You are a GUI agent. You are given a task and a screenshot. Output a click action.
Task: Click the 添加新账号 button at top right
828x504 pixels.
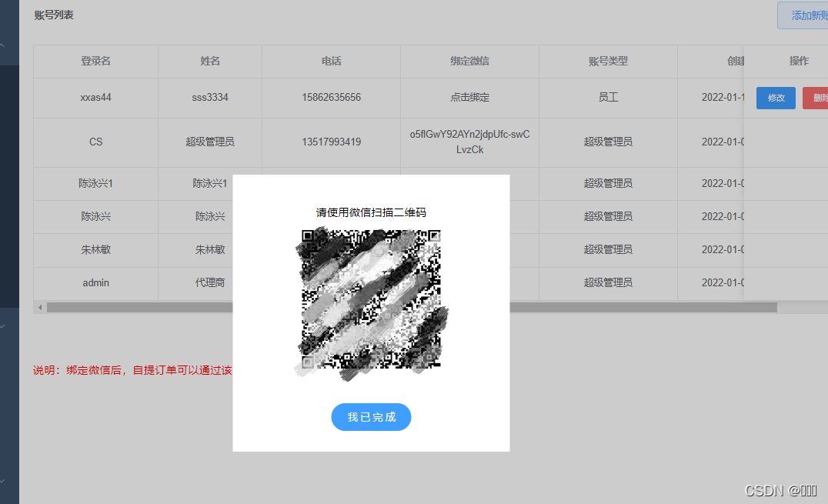tap(803, 15)
